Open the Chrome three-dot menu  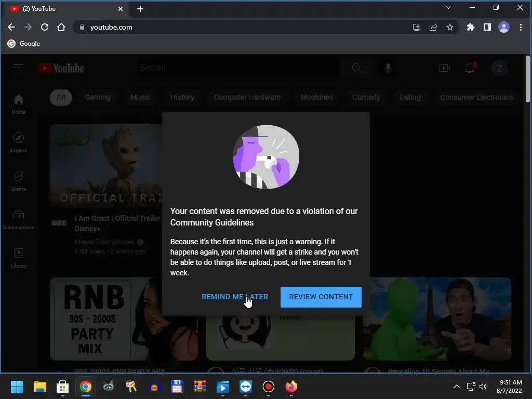click(x=521, y=27)
